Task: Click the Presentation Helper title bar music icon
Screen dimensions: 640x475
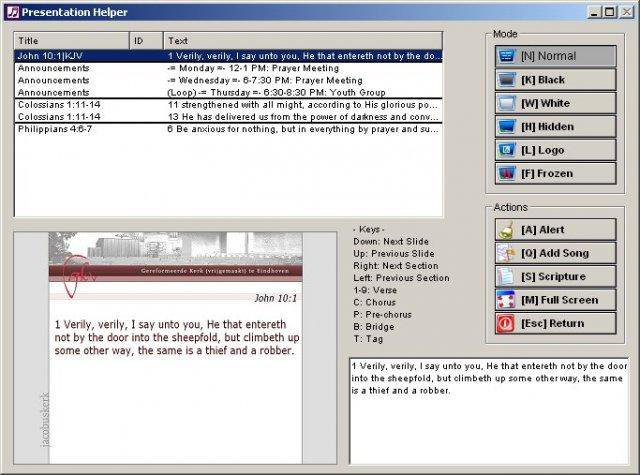Action: click(x=13, y=12)
